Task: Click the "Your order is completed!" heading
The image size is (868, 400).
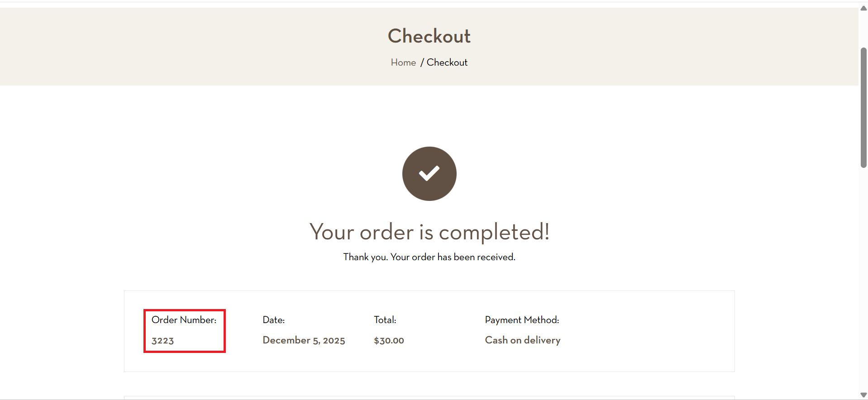Action: [429, 232]
